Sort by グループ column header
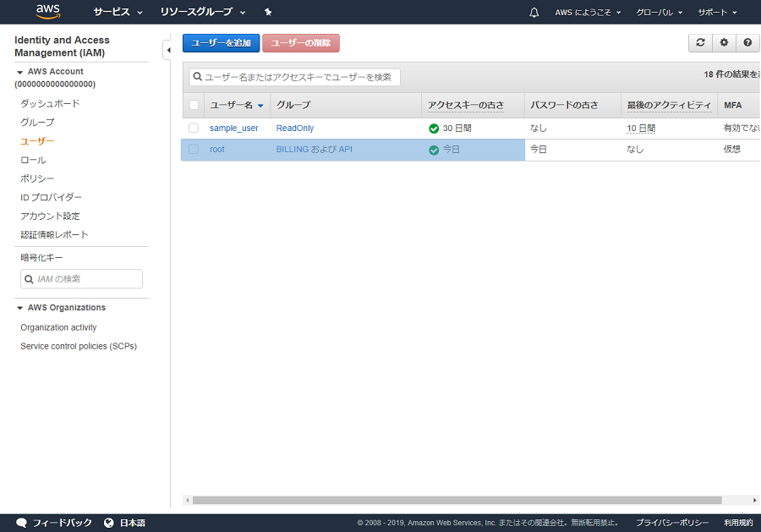 (x=293, y=106)
